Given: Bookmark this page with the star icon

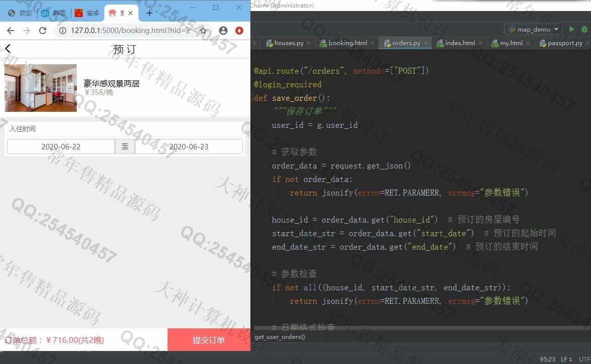Looking at the screenshot, I should pos(203,31).
